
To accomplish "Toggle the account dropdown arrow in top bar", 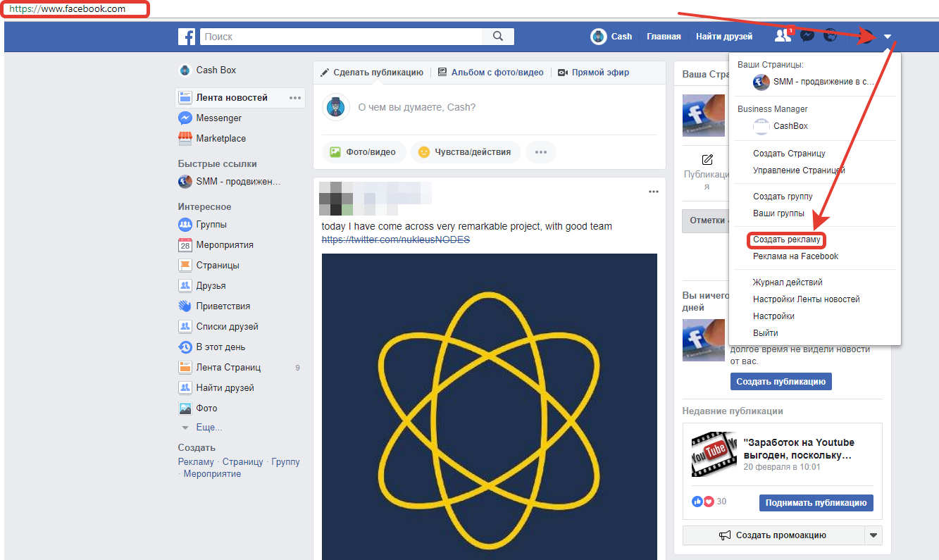I will click(x=888, y=37).
